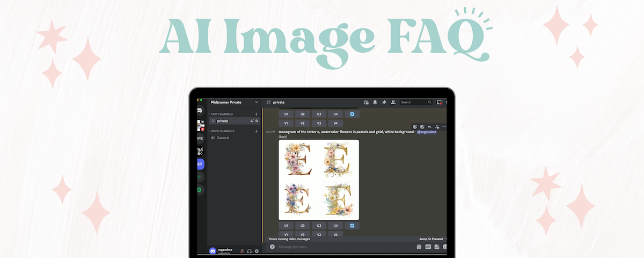Open GIF picker
The height and width of the screenshot is (258, 644).
(428, 247)
